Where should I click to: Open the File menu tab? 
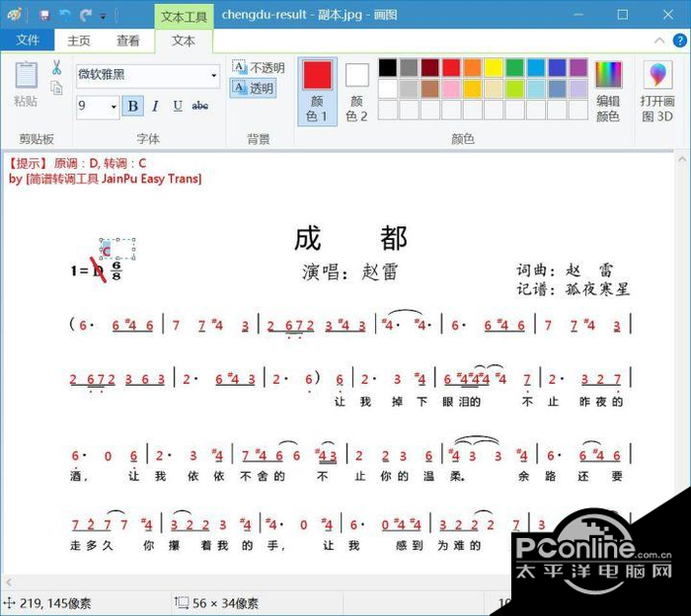(28, 40)
